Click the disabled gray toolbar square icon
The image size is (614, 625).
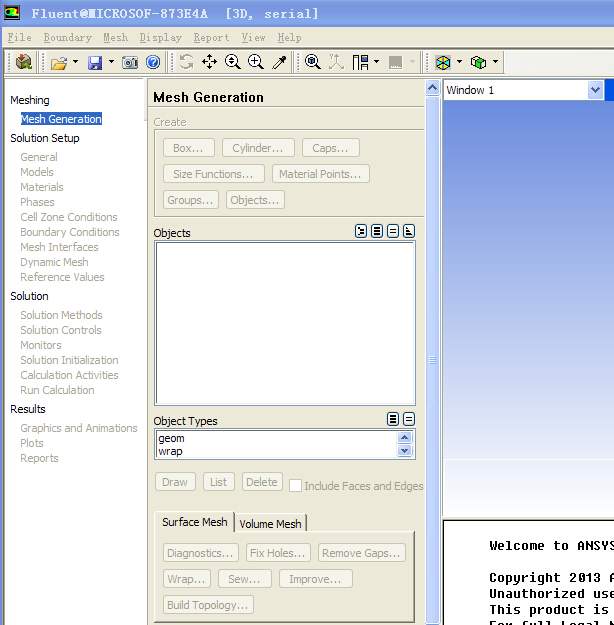pos(396,62)
